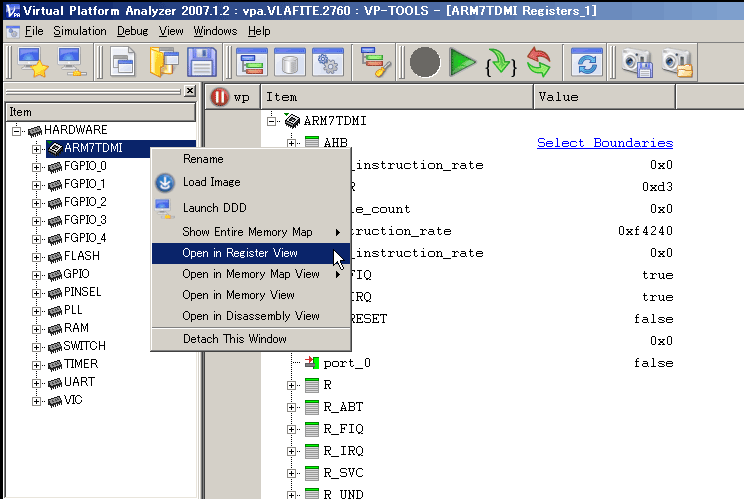Viewport: 744px width, 499px height.
Task: Click the Launch DDD monitor icon
Action: pos(164,208)
